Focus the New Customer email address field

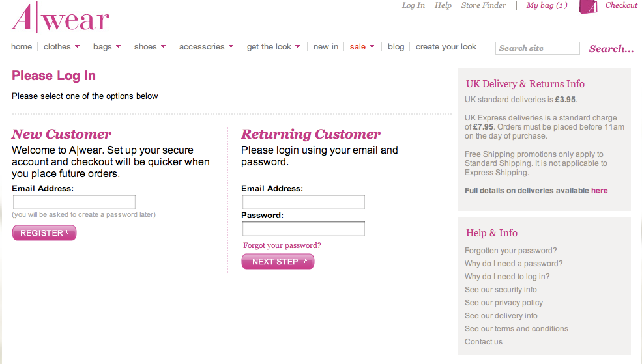click(x=74, y=202)
